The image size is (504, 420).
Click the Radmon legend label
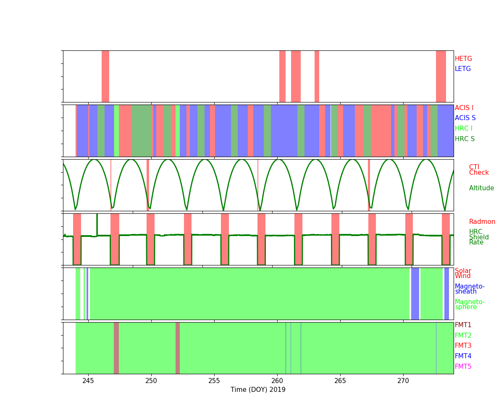tap(482, 222)
